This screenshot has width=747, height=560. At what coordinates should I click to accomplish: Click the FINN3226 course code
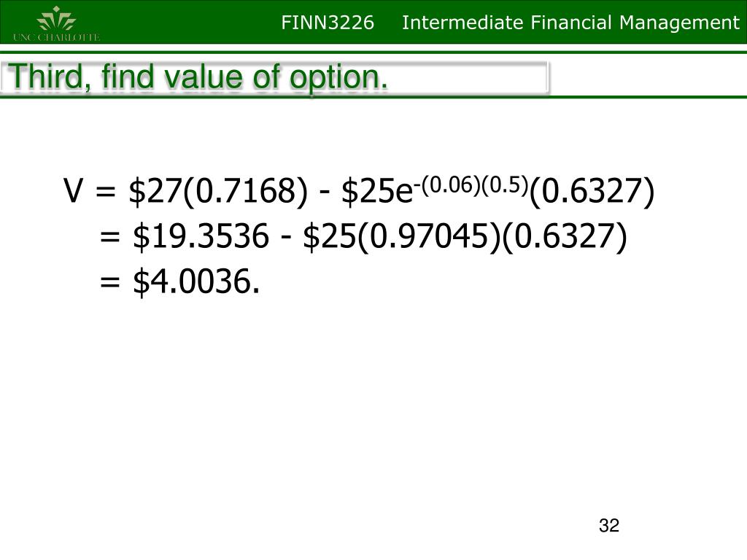click(328, 23)
